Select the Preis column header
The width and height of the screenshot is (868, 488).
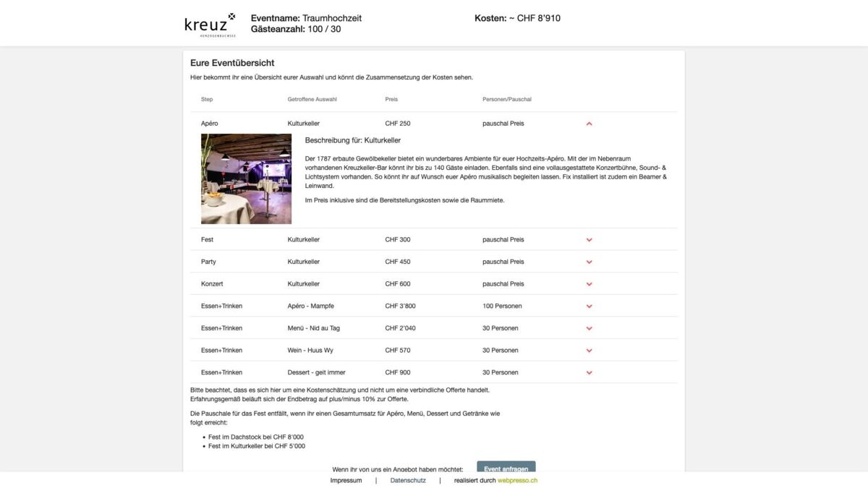point(393,99)
